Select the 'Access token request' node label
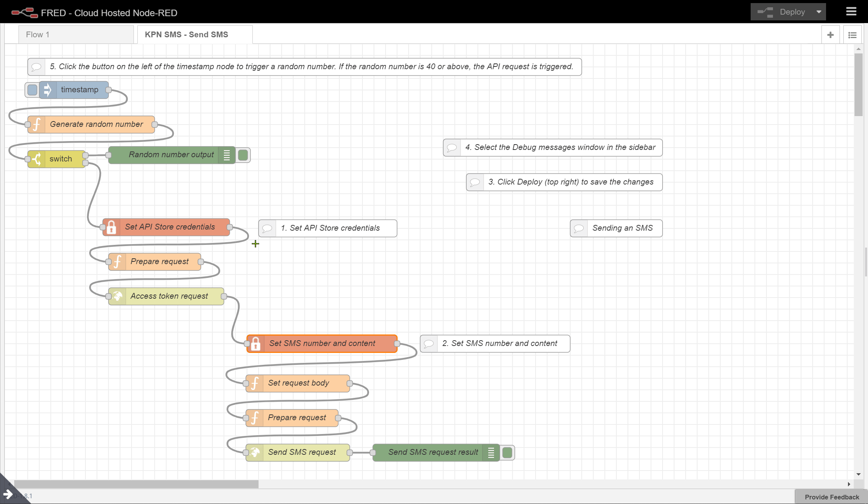The width and height of the screenshot is (868, 504). [169, 296]
